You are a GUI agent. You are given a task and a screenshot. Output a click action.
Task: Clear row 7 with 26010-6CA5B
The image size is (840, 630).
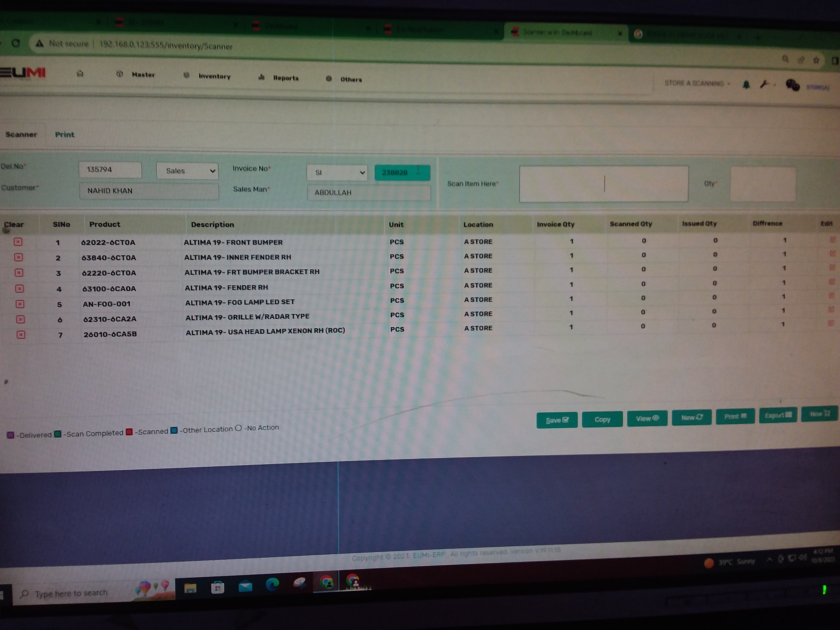coord(21,335)
